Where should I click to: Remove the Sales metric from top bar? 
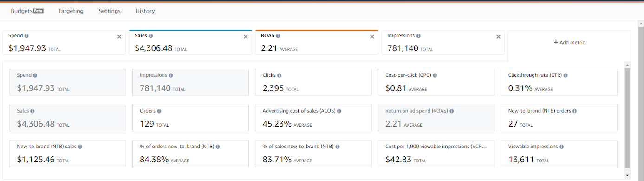click(246, 37)
